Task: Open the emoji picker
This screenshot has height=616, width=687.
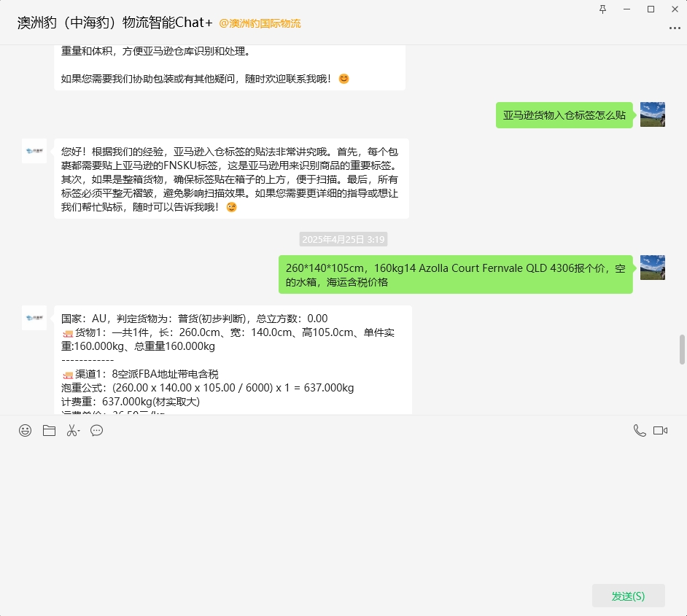Action: pos(25,431)
